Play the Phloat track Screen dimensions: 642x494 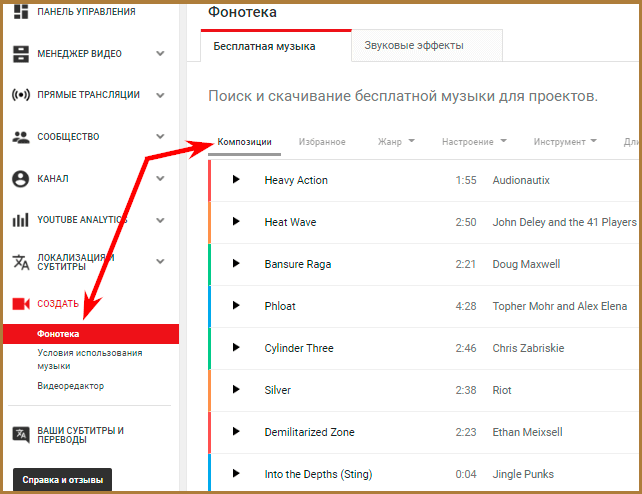pos(236,305)
